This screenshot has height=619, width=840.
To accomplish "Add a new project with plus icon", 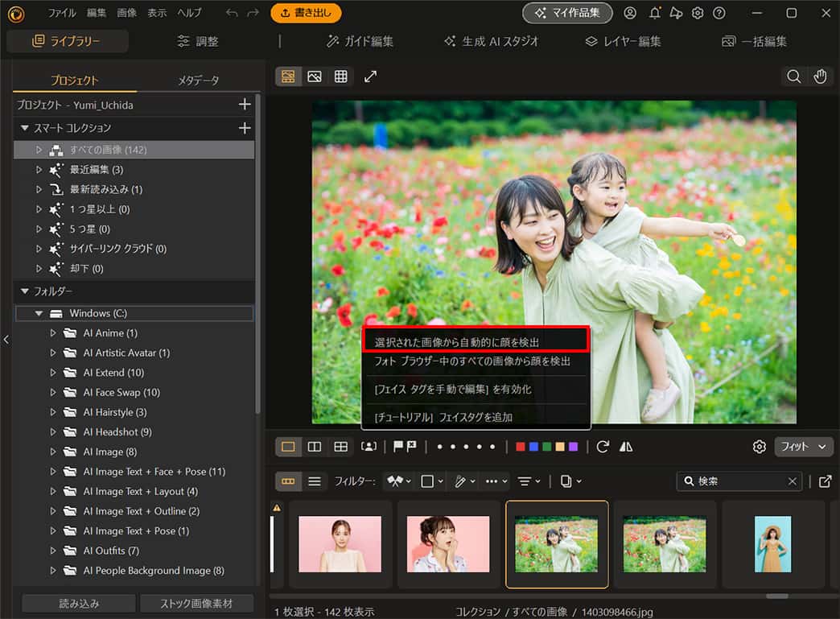I will pos(245,105).
